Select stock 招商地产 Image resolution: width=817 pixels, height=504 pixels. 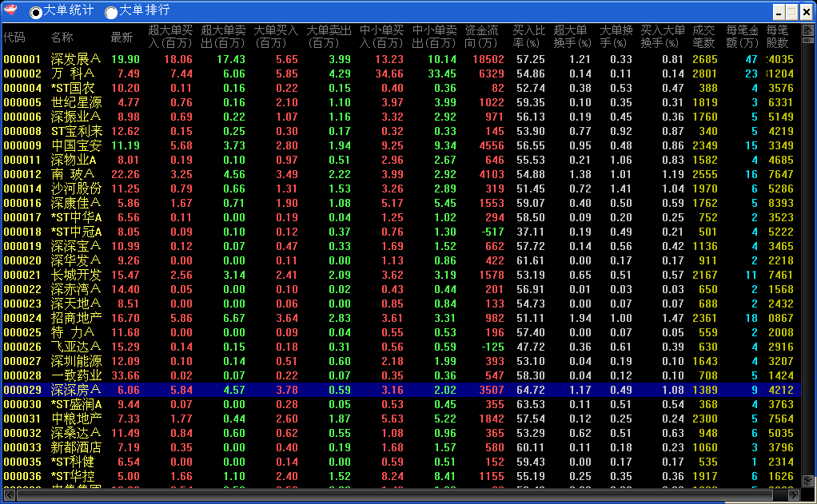coord(76,318)
